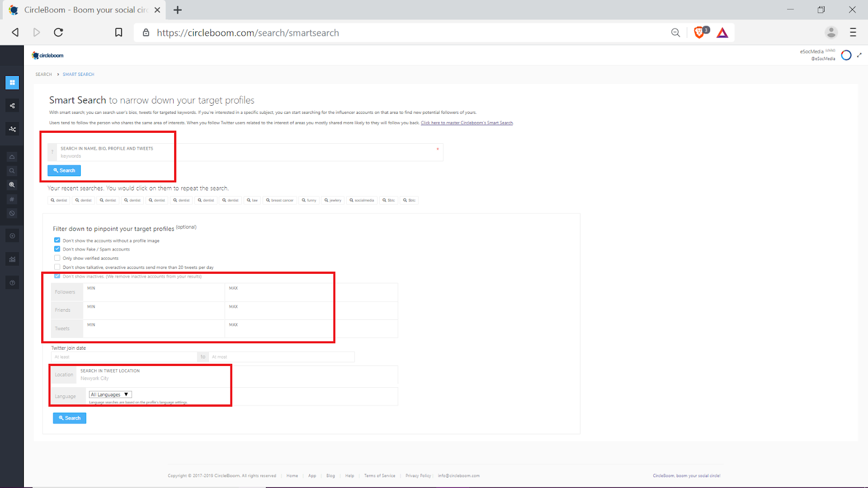Open the target circle sidebar icon
Image resolution: width=868 pixels, height=488 pixels.
point(12,236)
